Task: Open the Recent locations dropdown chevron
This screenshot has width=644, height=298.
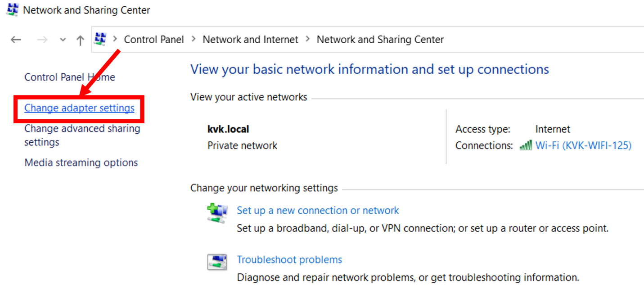Action: [63, 40]
